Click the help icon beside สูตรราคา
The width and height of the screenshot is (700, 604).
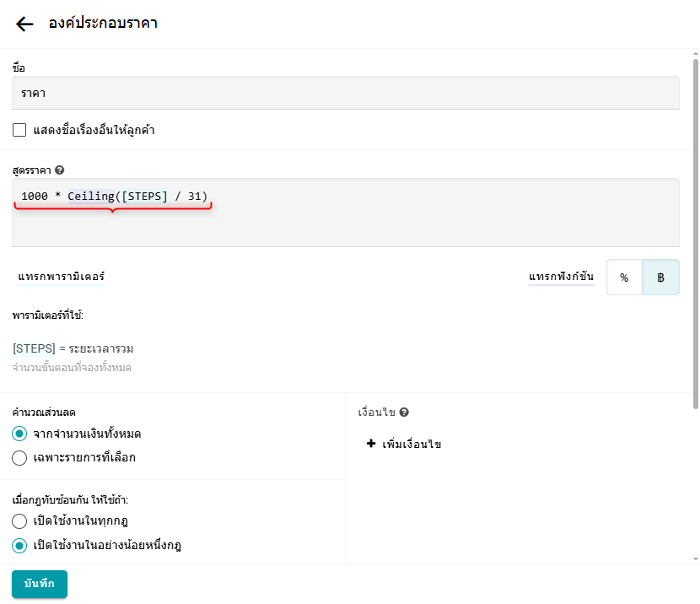[x=60, y=170]
